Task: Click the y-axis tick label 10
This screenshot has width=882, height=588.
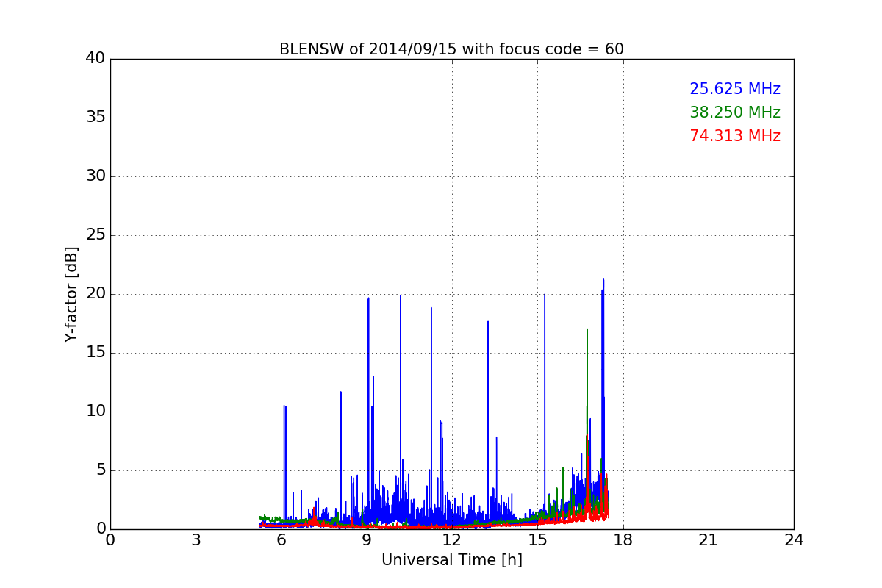Action: [95, 412]
